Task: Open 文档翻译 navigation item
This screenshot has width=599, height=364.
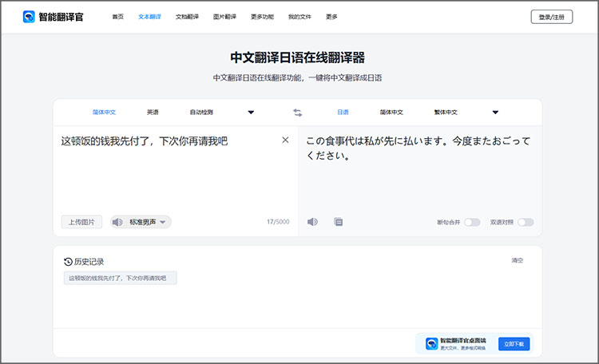Action: [187, 17]
